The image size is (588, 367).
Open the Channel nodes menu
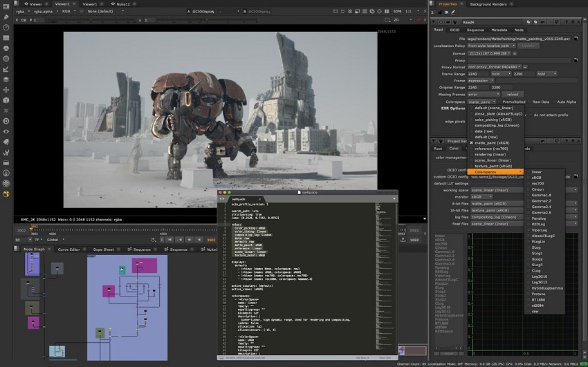point(6,38)
